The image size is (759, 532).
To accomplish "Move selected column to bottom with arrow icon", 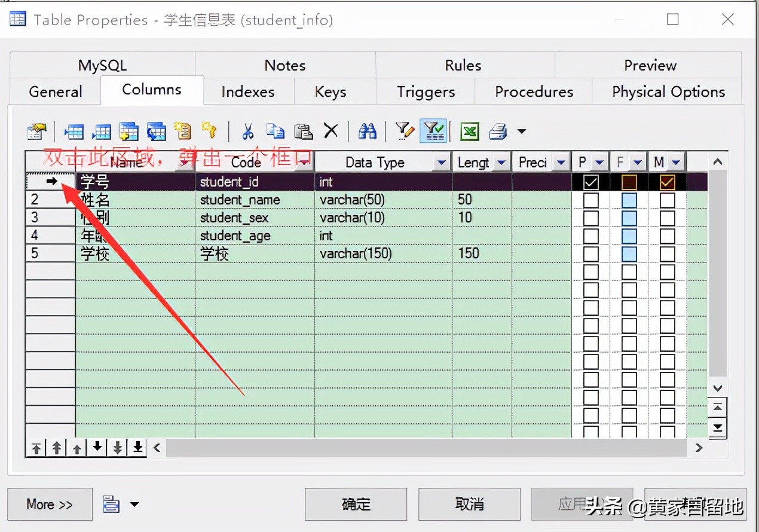I will click(137, 447).
